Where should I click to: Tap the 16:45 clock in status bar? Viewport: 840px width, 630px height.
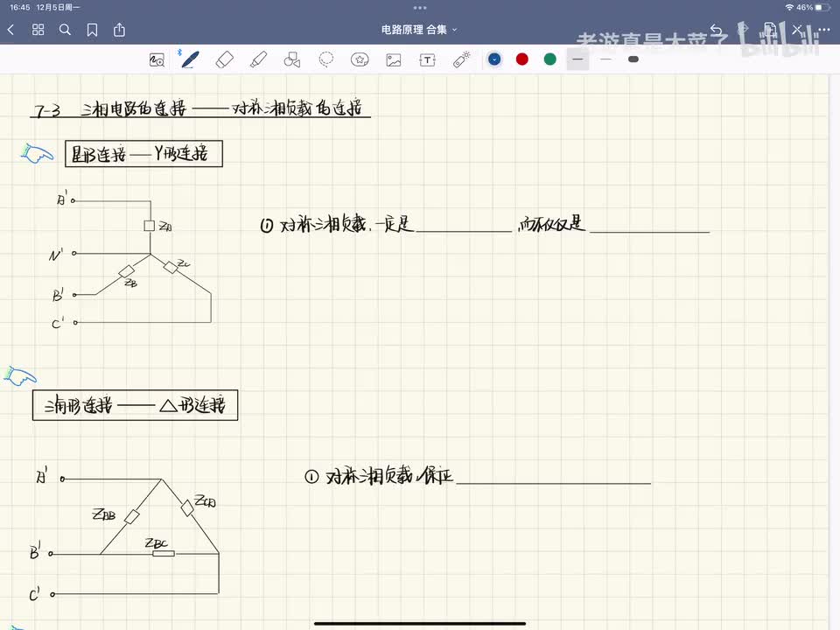click(x=20, y=8)
